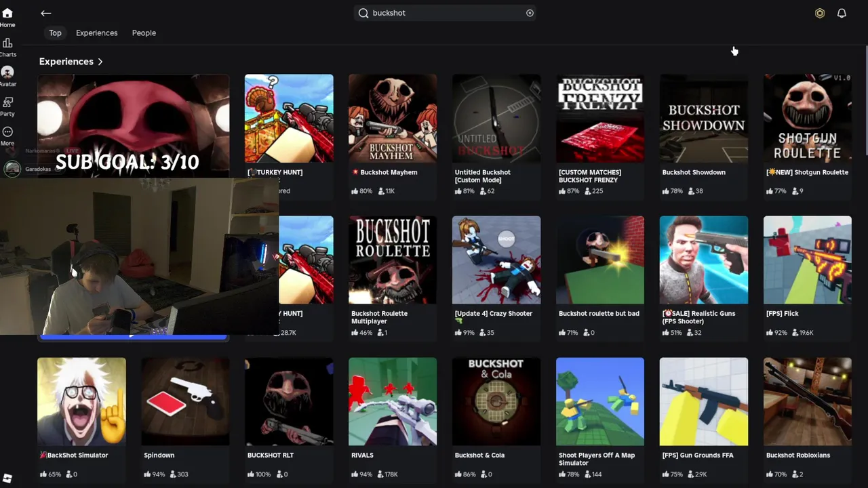This screenshot has height=488, width=868.
Task: Open BUCKSHOT RLT thumbnail
Action: 289,402
